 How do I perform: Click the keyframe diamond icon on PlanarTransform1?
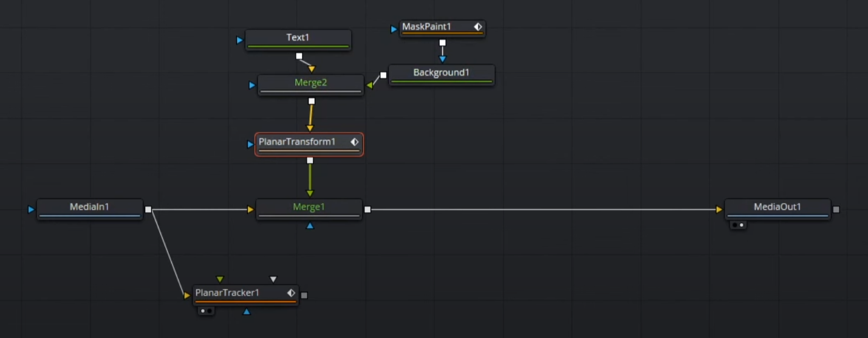click(x=355, y=142)
